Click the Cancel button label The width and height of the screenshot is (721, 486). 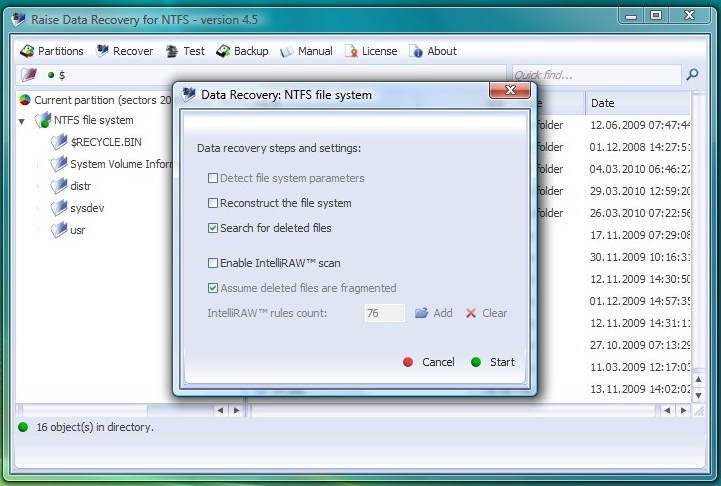pos(438,362)
